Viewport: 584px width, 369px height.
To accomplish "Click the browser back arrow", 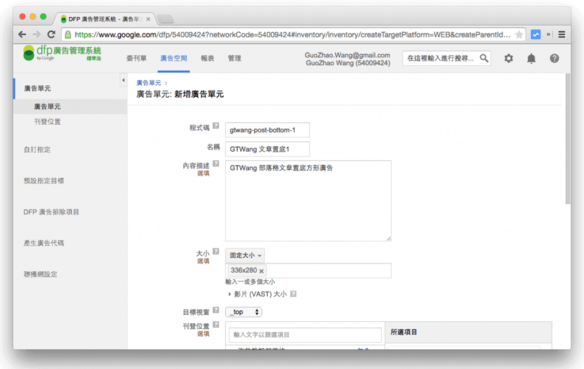I will [22, 35].
